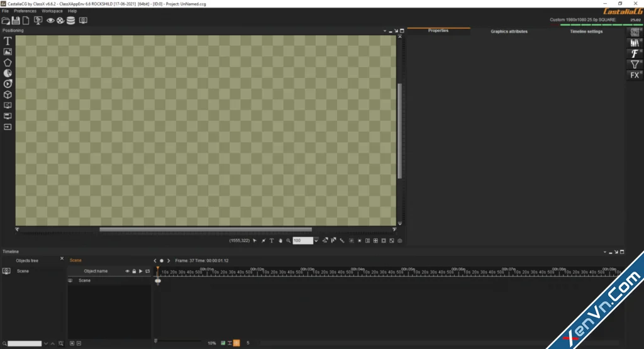Collapse all with the minus box button
This screenshot has width=644, height=349.
(x=79, y=343)
